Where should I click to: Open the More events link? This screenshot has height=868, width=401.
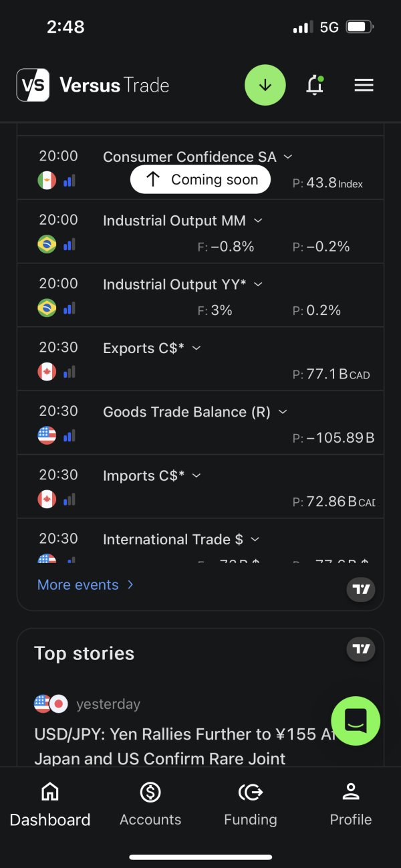tap(86, 584)
